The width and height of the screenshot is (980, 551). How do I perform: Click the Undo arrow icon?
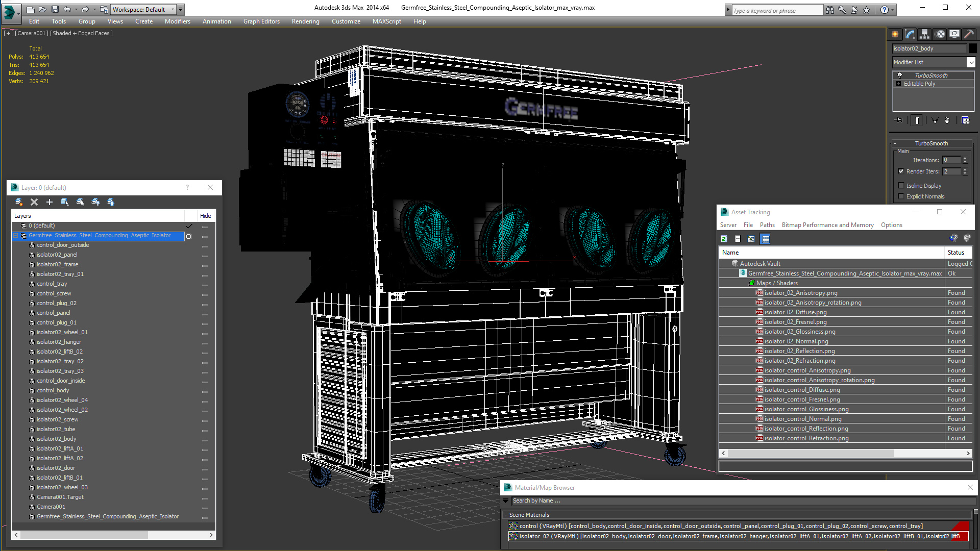[67, 9]
